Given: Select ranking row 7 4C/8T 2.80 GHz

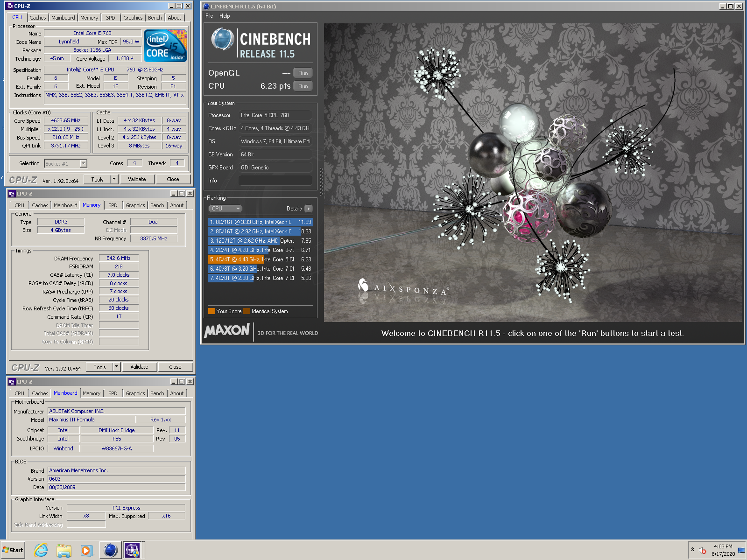Looking at the screenshot, I should pos(261,278).
